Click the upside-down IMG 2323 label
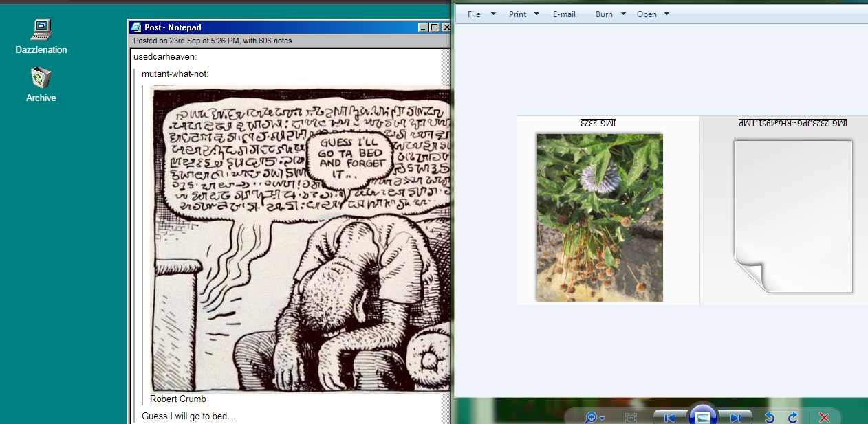 [x=598, y=123]
